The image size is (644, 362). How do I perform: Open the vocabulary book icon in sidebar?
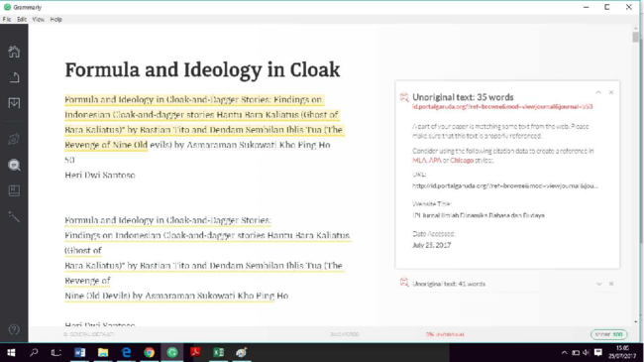(x=14, y=190)
